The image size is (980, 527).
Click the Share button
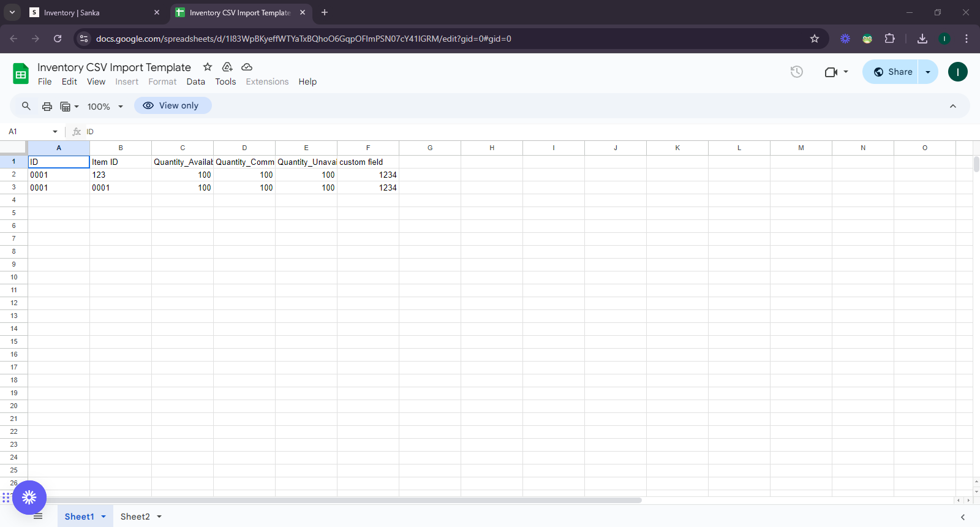(892, 72)
